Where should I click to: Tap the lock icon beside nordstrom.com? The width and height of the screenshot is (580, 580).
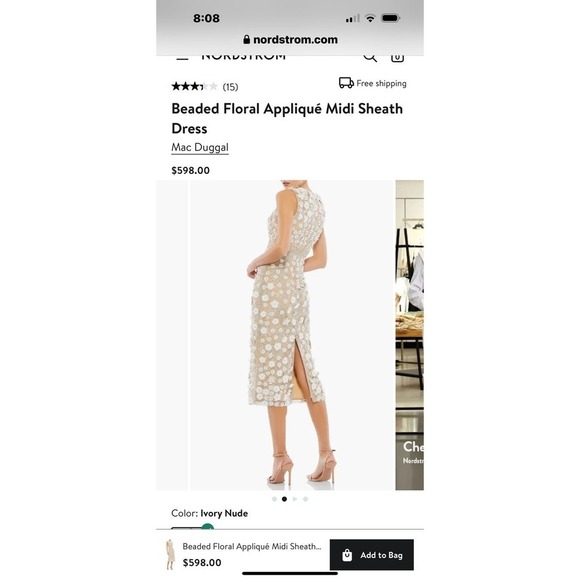(247, 40)
